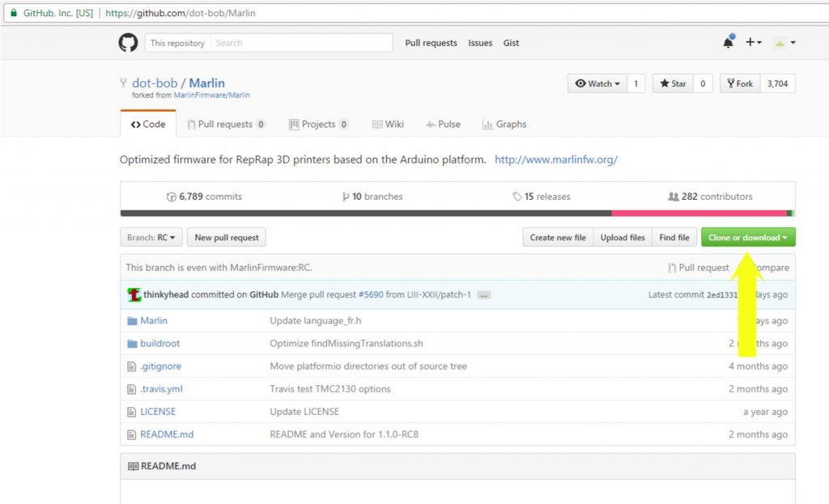Click New pull request button
This screenshot has width=829, height=504.
tap(227, 237)
